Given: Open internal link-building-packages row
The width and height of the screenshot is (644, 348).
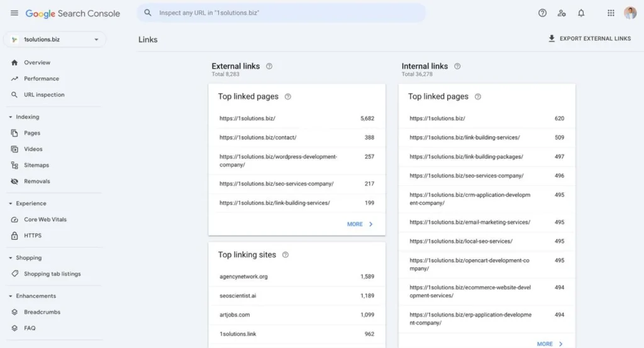Looking at the screenshot, I should (487, 157).
